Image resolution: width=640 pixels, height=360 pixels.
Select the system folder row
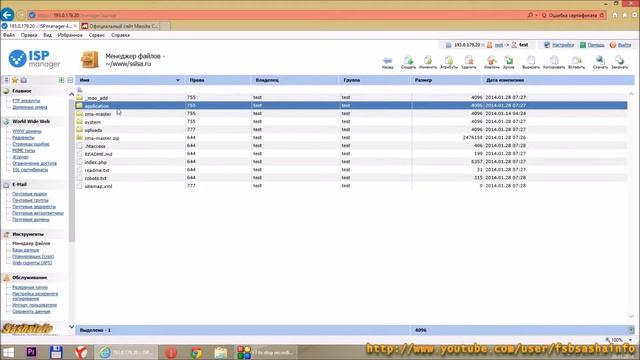[351, 122]
